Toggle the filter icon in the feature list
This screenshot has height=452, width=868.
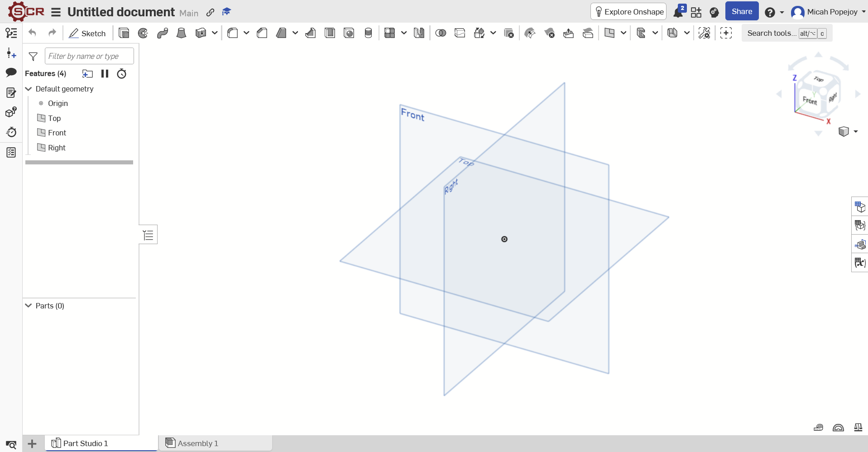point(33,56)
